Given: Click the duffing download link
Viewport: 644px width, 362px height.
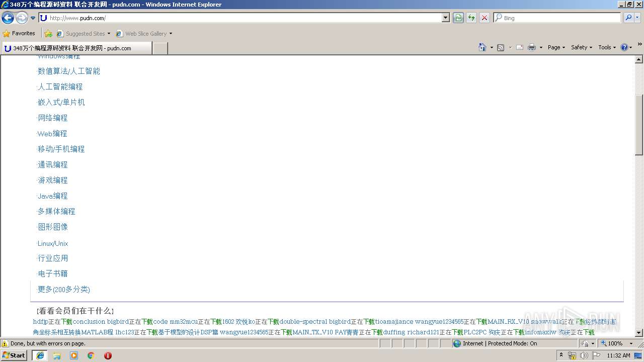Looking at the screenshot, I should pos(394,332).
